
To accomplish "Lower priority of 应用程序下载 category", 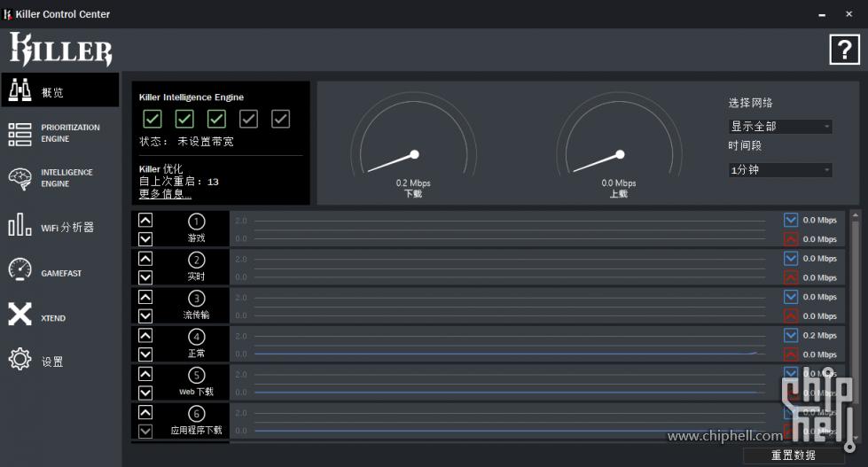I will 145,431.
